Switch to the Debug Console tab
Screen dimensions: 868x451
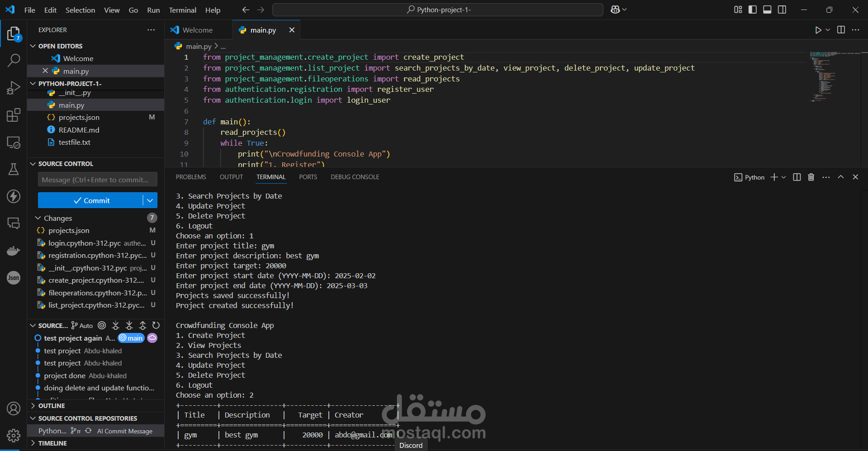(355, 177)
